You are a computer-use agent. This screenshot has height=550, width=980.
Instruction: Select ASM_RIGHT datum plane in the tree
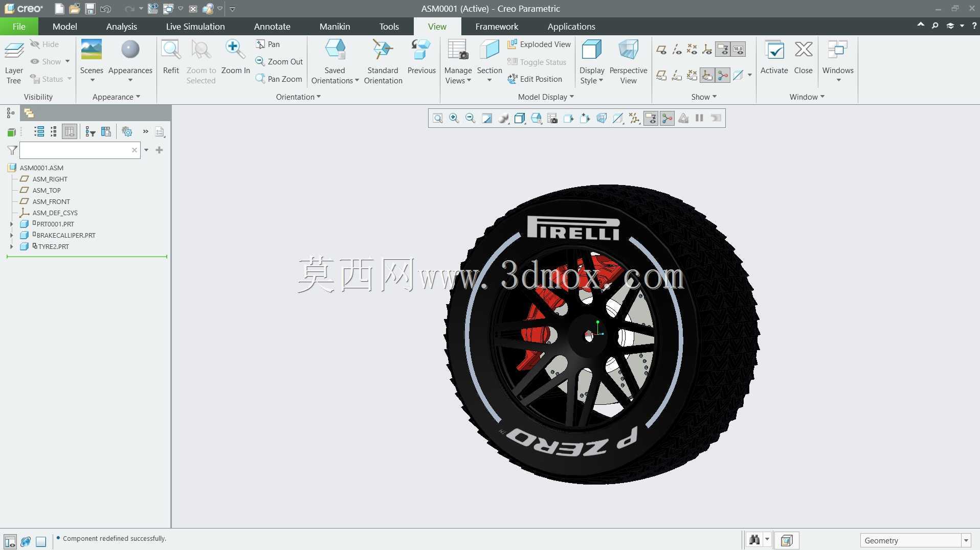[x=50, y=179]
